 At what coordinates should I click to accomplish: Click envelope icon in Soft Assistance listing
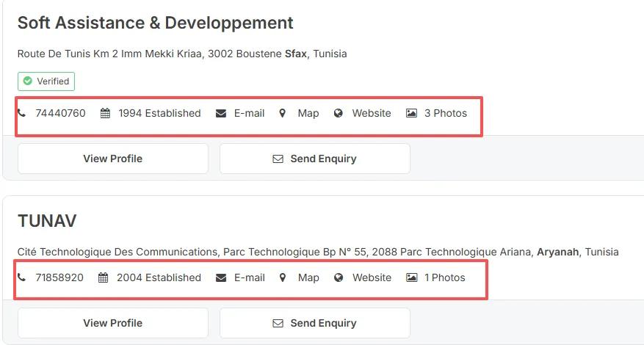[x=221, y=113]
